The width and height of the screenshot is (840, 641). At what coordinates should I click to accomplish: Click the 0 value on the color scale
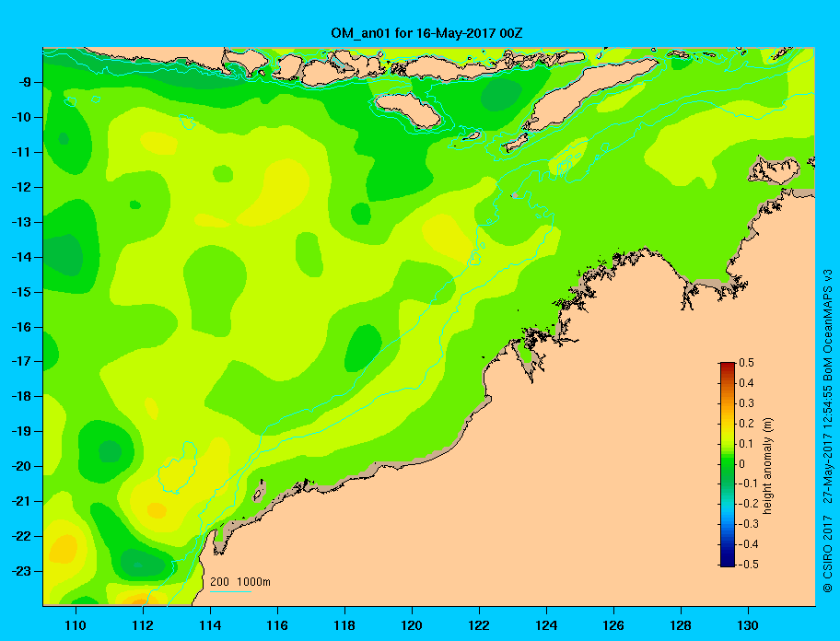[742, 464]
